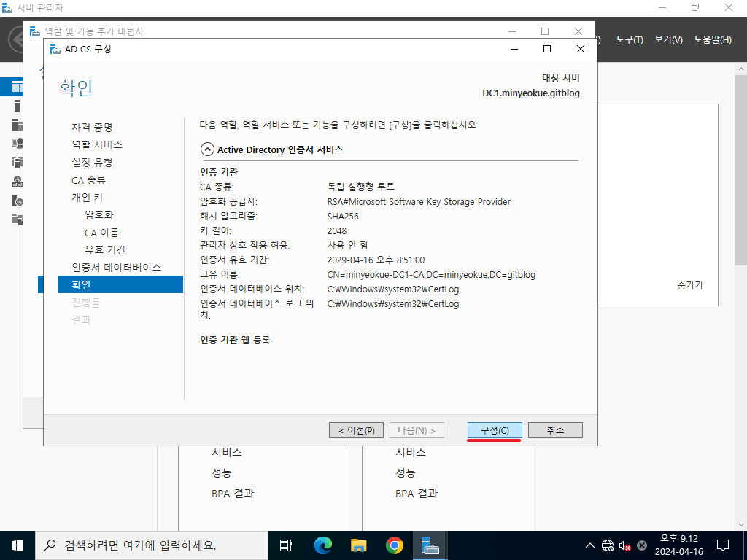Click the local server sidebar icon in Server Manager
This screenshot has height=560, width=747.
click(x=18, y=106)
